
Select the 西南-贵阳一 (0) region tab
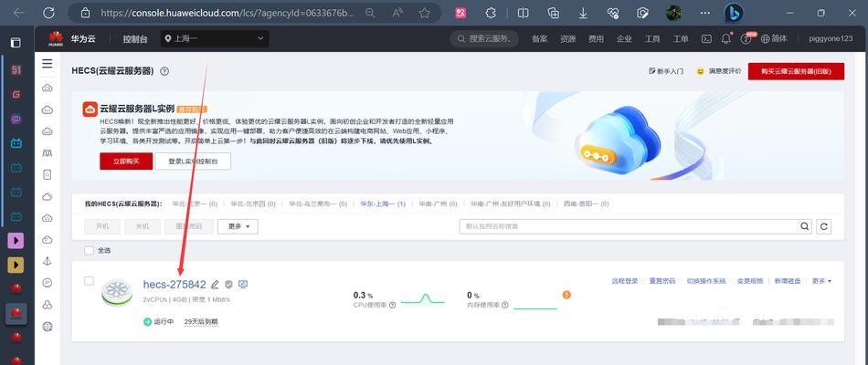[587, 203]
